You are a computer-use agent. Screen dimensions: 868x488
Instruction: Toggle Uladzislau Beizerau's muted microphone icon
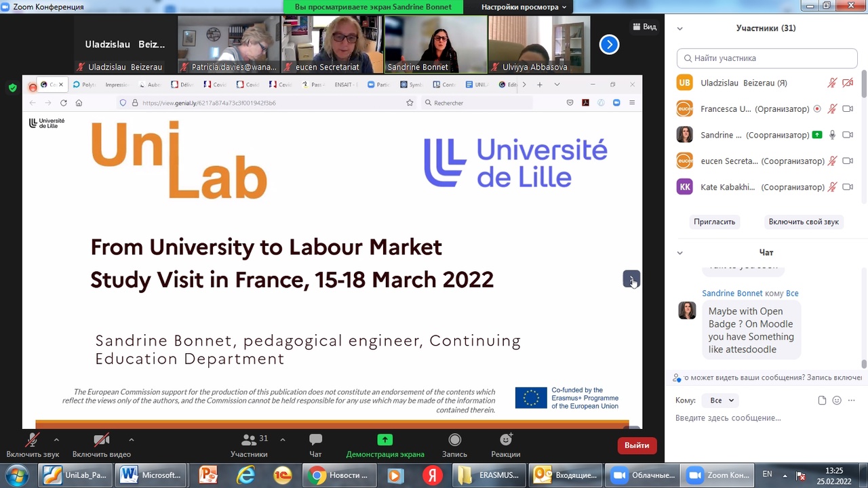pos(832,83)
